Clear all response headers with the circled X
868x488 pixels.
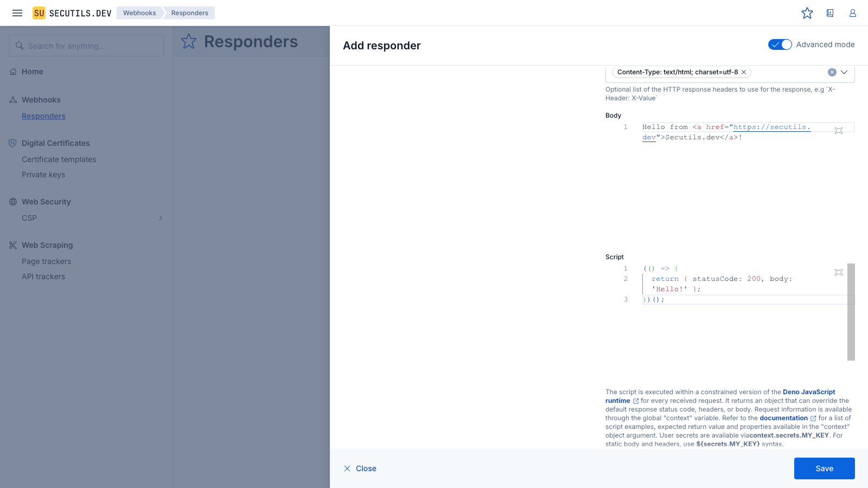[832, 72]
